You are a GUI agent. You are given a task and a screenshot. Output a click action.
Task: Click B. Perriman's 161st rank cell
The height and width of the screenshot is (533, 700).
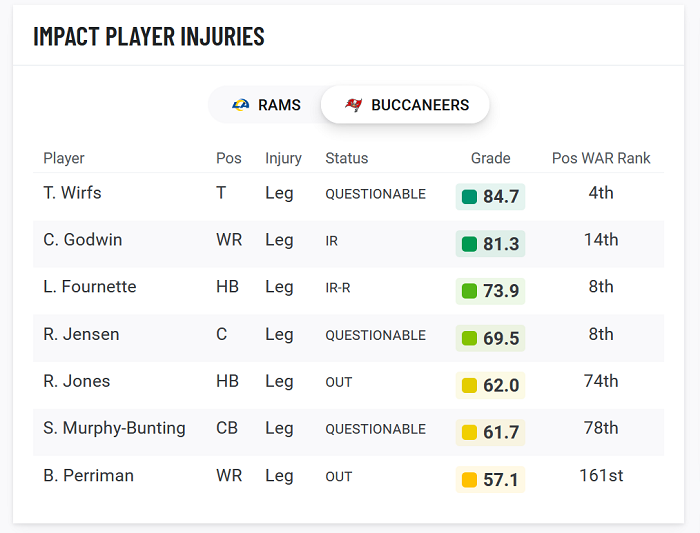(x=601, y=475)
